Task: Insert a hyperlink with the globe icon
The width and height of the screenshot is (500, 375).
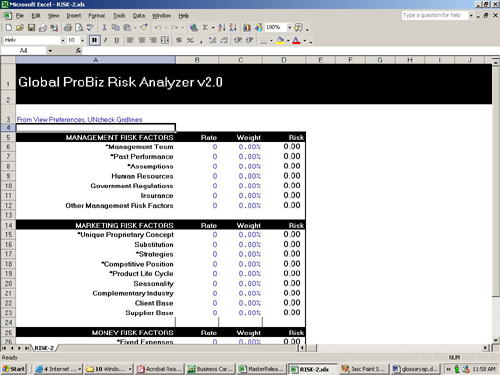Action: (x=194, y=28)
